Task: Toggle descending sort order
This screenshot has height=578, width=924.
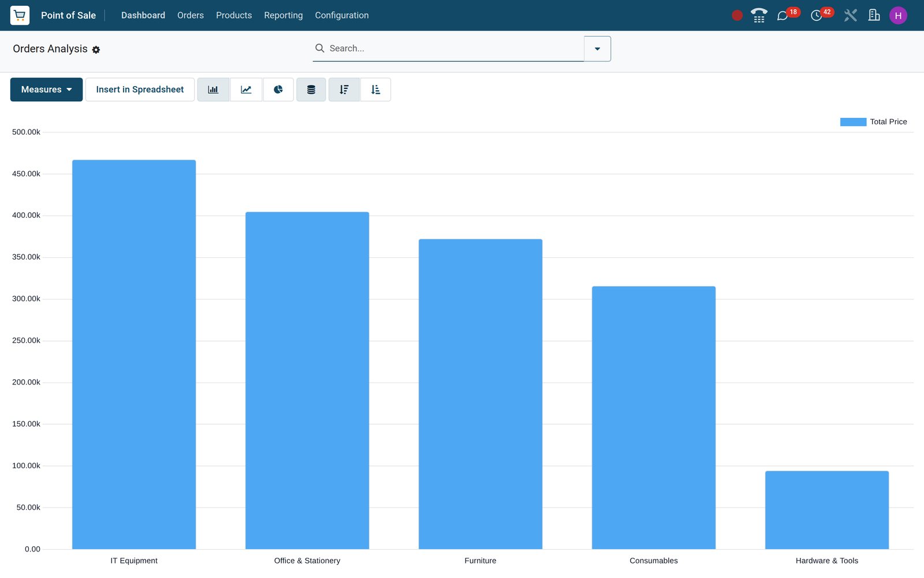Action: click(x=344, y=90)
